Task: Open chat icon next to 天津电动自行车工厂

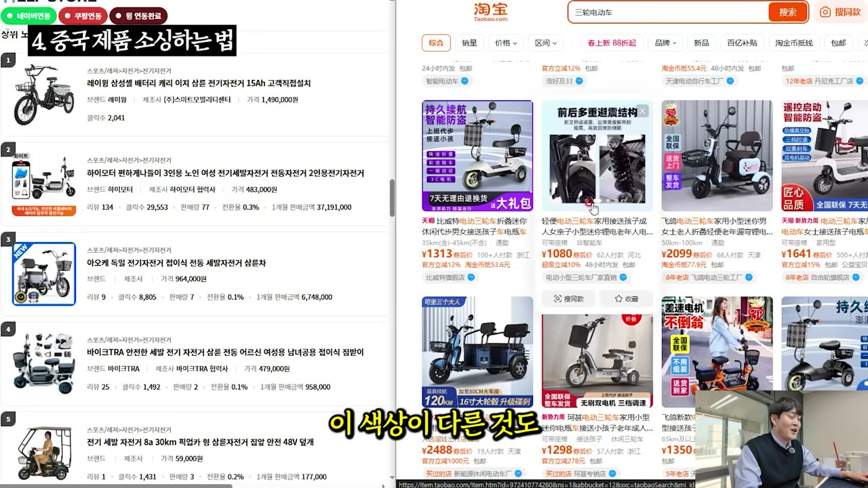Action: (730, 81)
